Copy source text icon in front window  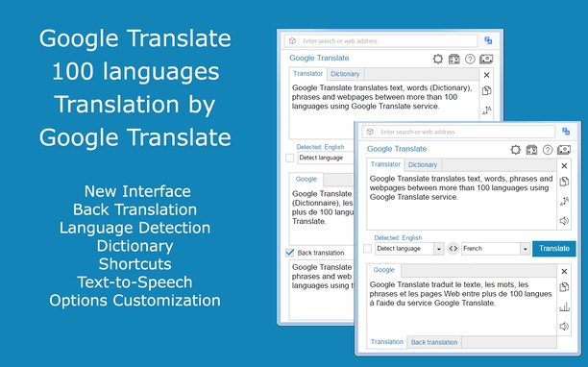(564, 182)
